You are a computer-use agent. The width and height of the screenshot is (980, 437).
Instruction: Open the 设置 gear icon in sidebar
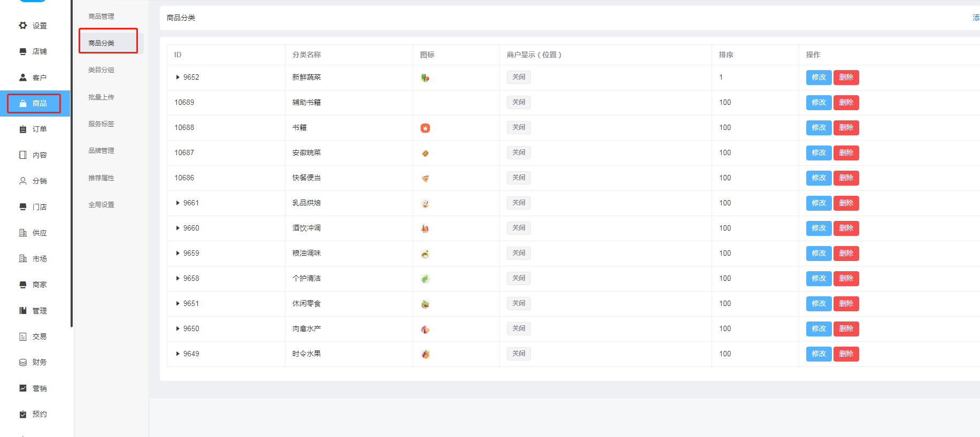pyautogui.click(x=23, y=25)
